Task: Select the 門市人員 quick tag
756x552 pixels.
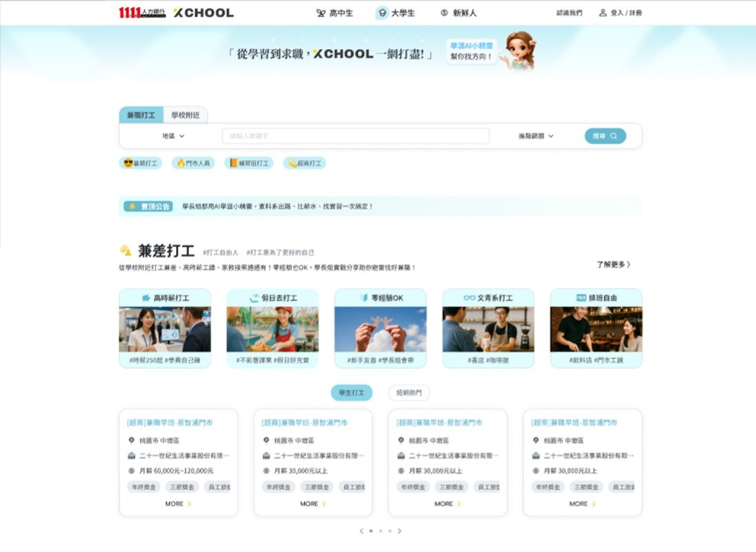Action: [x=193, y=164]
